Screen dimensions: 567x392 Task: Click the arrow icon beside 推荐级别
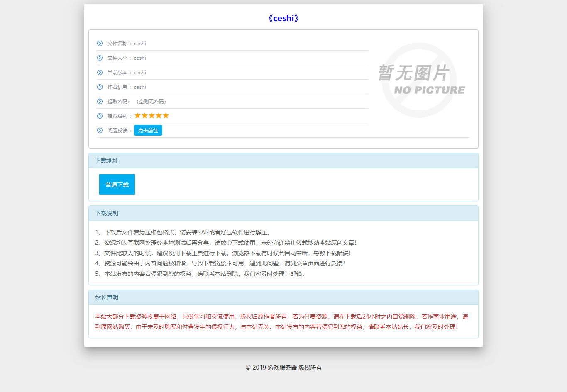100,116
